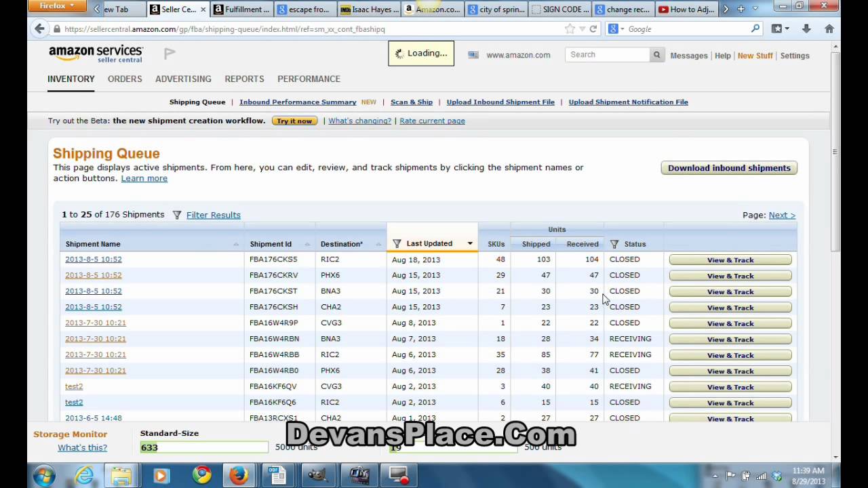This screenshot has width=868, height=488.
Task: Switch to the How to Adj YouTube tab
Action: (687, 9)
